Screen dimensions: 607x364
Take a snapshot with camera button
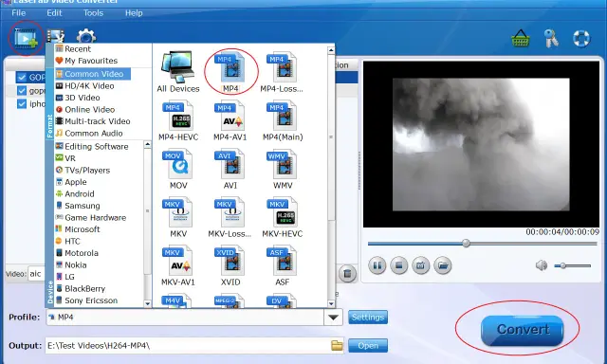421,265
